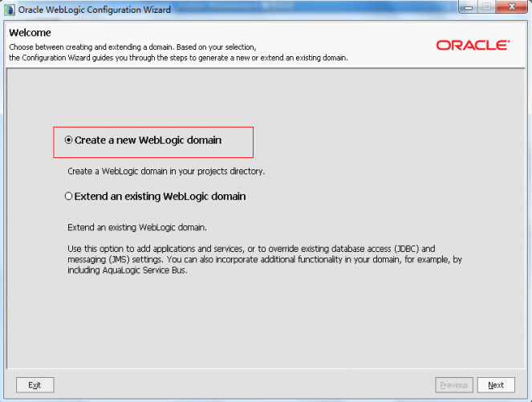Click the WebLogic wizard title bar icon
The image size is (532, 402).
[x=9, y=10]
